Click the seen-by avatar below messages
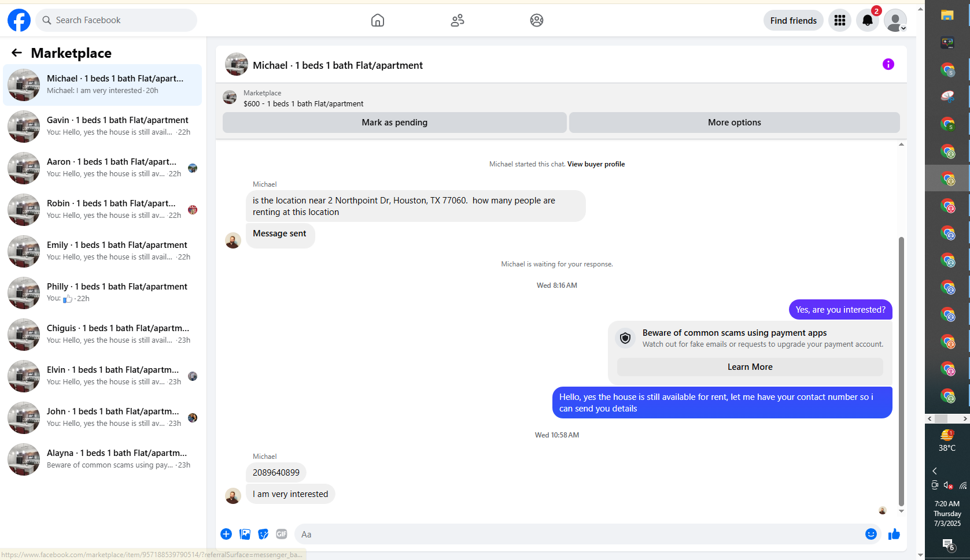Screen dimensions: 970x560 tap(883, 511)
